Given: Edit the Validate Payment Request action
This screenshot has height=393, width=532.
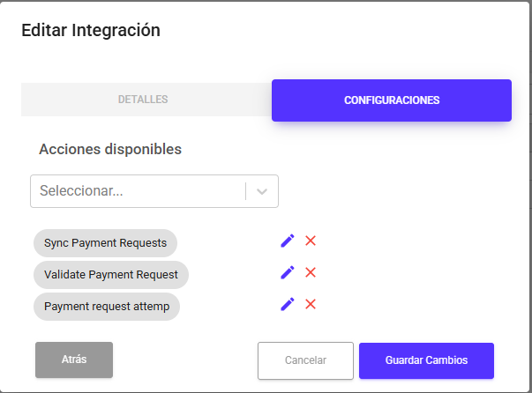Looking at the screenshot, I should pos(287,273).
